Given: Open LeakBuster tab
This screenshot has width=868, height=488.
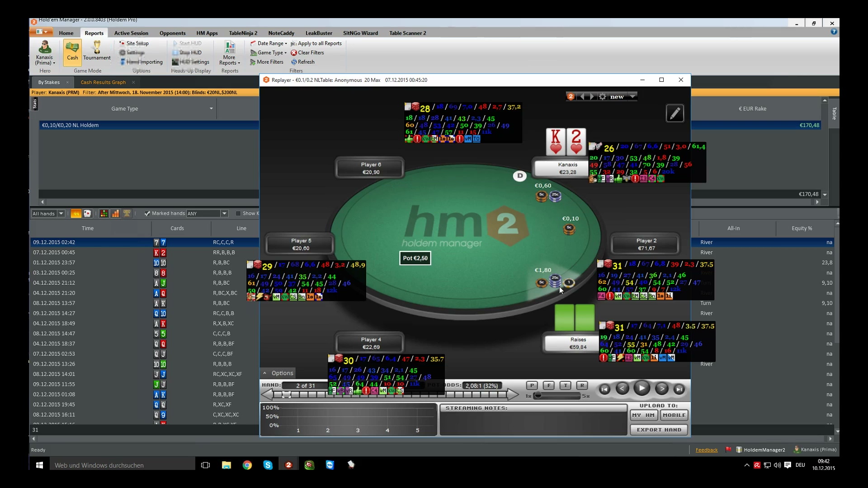Looking at the screenshot, I should click(x=319, y=33).
